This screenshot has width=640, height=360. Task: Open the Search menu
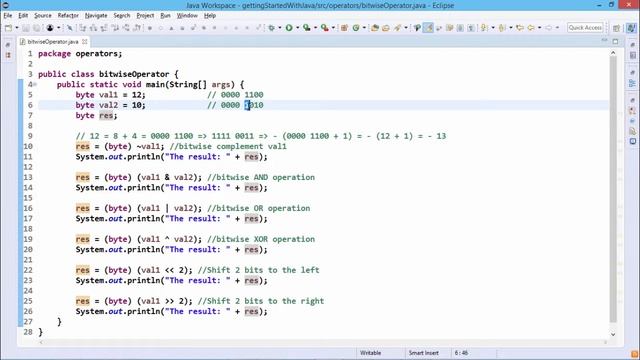click(122, 16)
